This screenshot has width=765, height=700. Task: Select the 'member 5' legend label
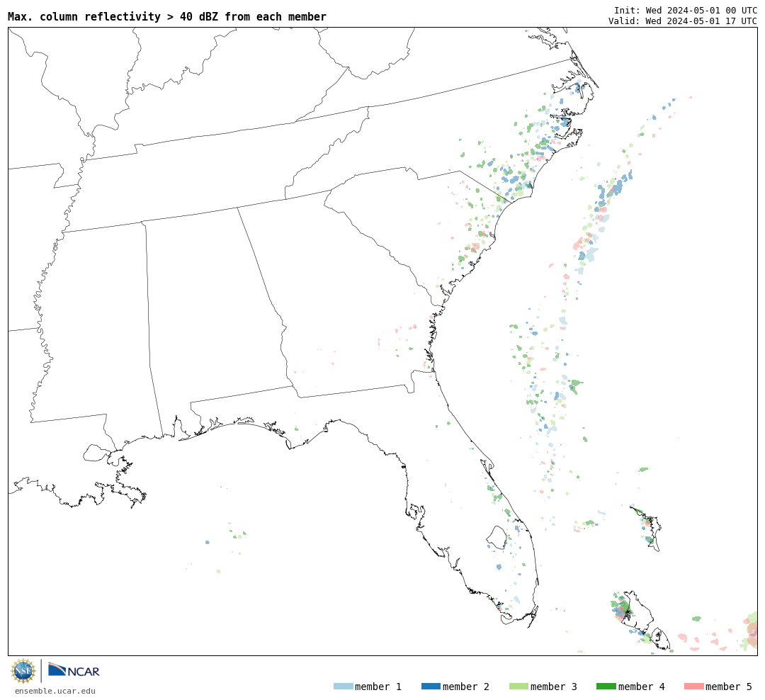click(729, 687)
